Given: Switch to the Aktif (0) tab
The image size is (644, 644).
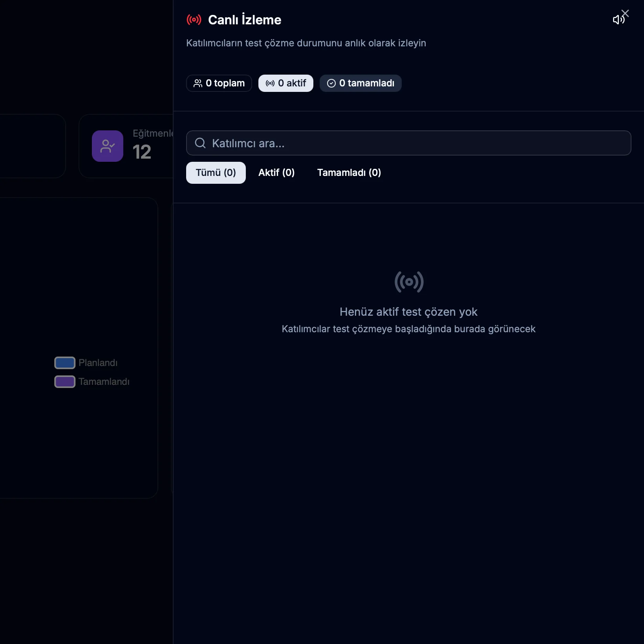Looking at the screenshot, I should pos(276,173).
